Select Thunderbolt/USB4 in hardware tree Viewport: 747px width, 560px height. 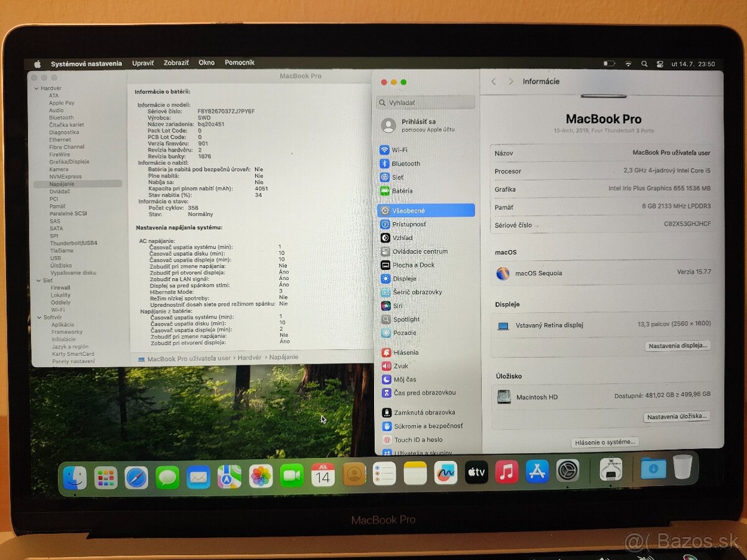[73, 243]
